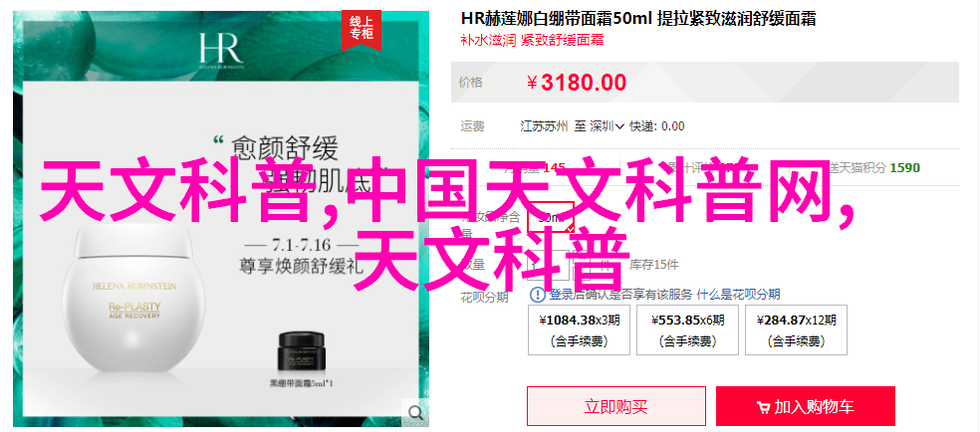Viewport: 980px width, 432px height.
Task: Click the 立即购买 button
Action: [616, 406]
